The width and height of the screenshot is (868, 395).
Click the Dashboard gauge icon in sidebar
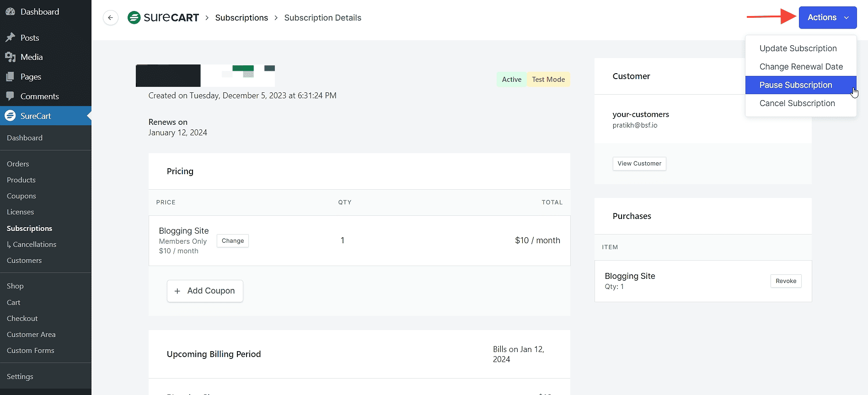pos(11,12)
